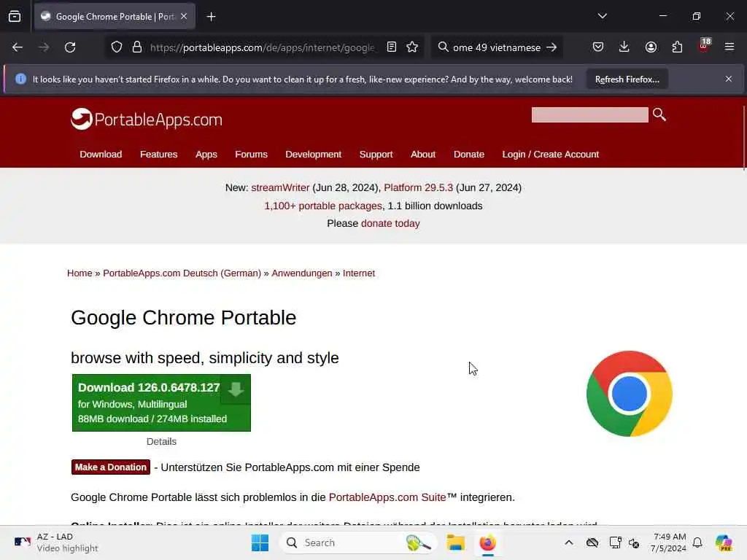Open tracking protection shield icon
The image size is (747, 560).
117,47
